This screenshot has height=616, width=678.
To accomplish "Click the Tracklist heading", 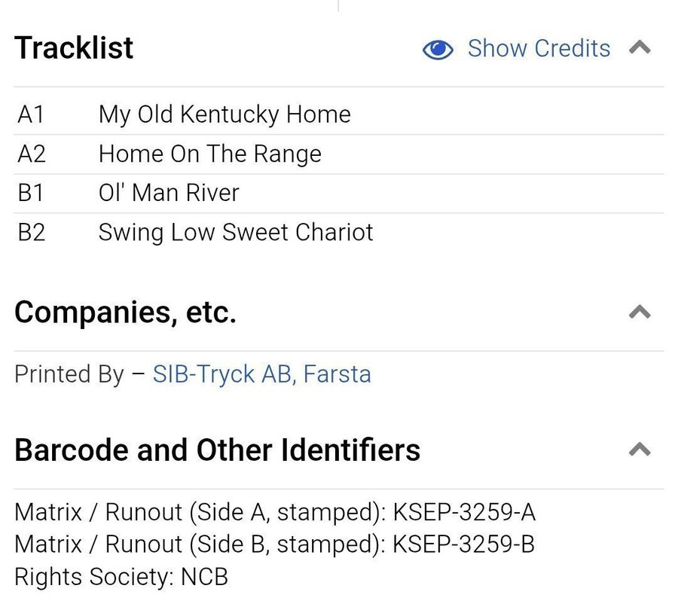I will tap(74, 48).
